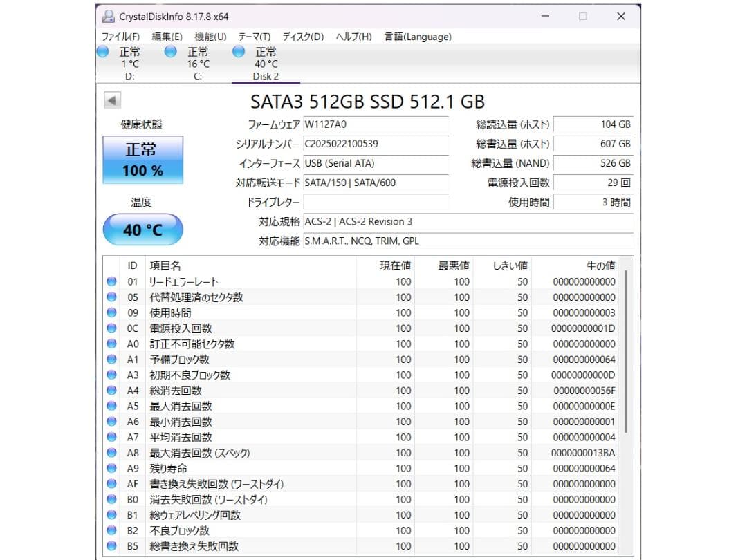Open the 言語(Language) menu
Viewport: 747px width, 560px height.
417,37
